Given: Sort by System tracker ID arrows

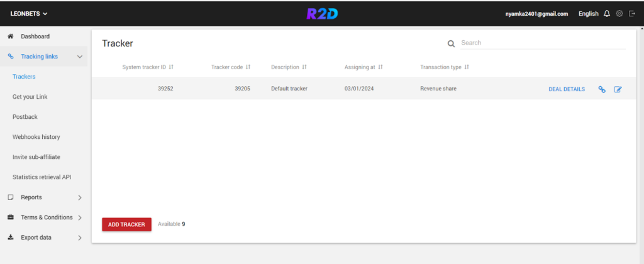Looking at the screenshot, I should tap(171, 67).
